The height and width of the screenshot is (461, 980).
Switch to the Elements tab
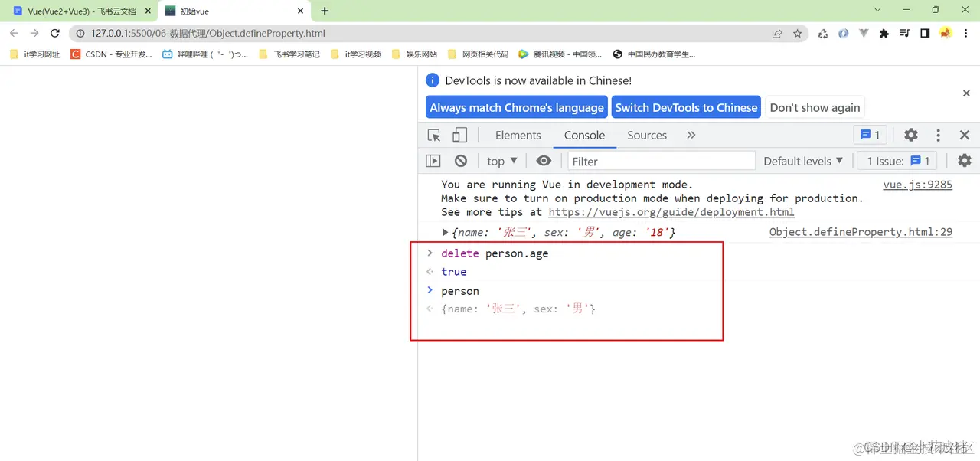[x=518, y=135]
